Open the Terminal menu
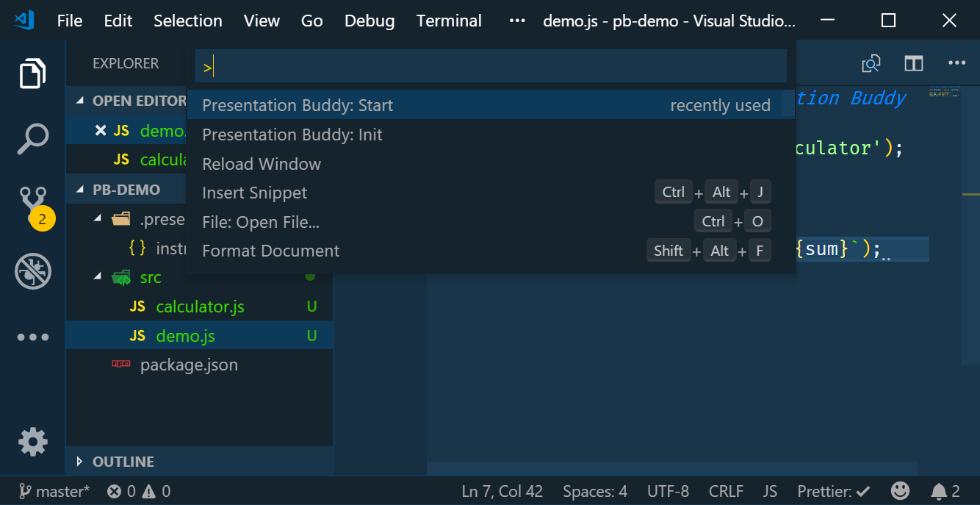This screenshot has height=505, width=980. (449, 21)
